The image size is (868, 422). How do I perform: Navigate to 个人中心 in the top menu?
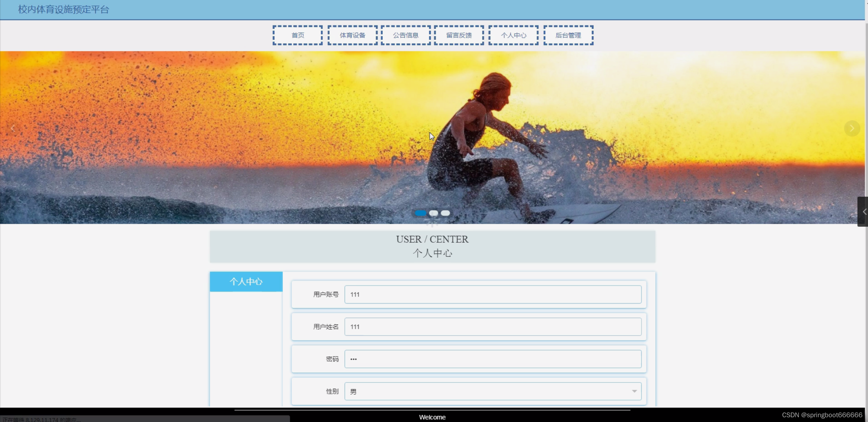click(514, 35)
